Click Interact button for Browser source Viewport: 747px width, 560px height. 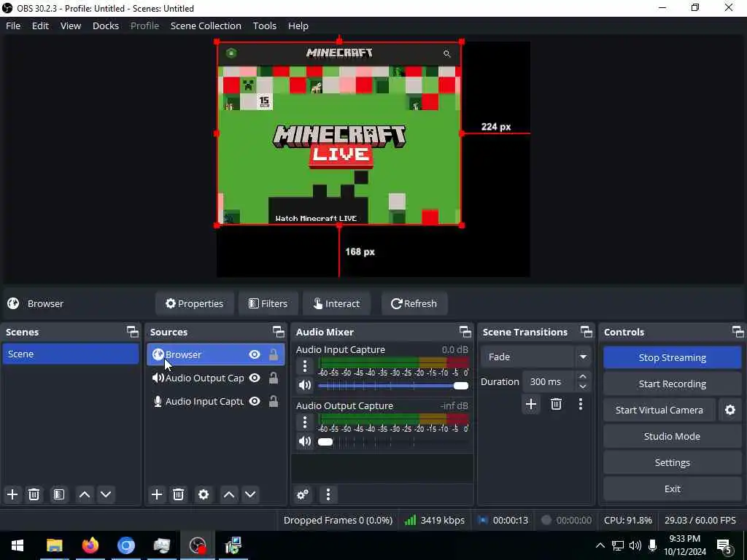tap(336, 303)
